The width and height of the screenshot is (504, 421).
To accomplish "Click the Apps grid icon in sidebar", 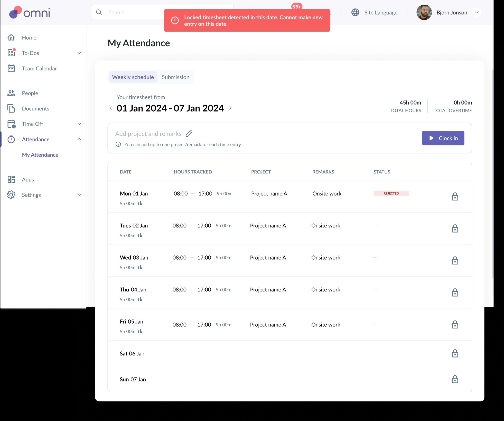I will [x=11, y=179].
